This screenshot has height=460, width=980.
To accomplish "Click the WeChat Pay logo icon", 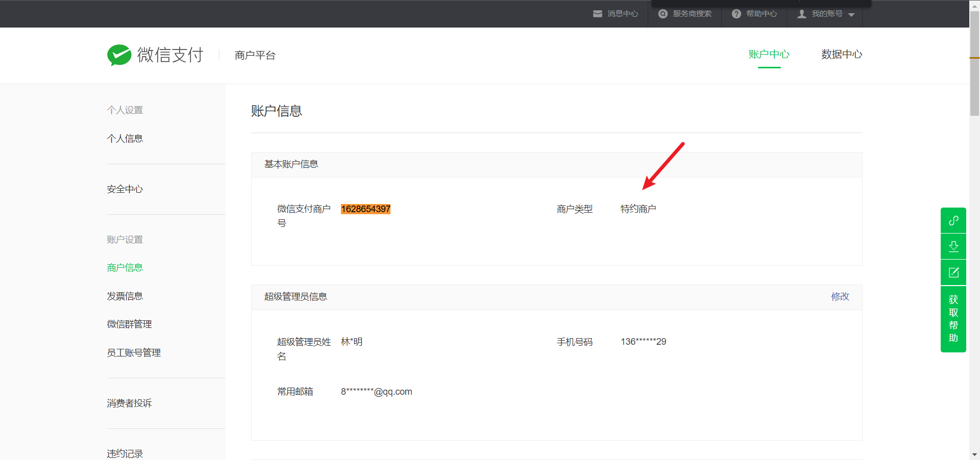I will [119, 55].
